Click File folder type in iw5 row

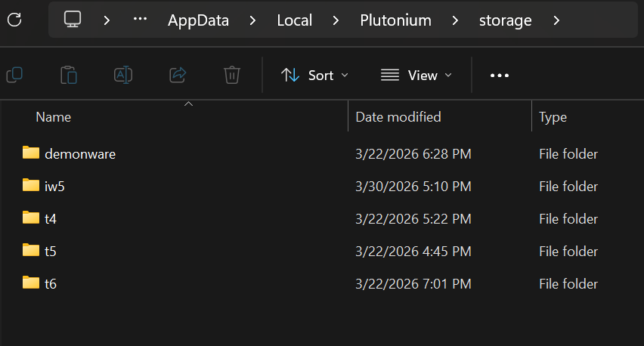(x=568, y=187)
